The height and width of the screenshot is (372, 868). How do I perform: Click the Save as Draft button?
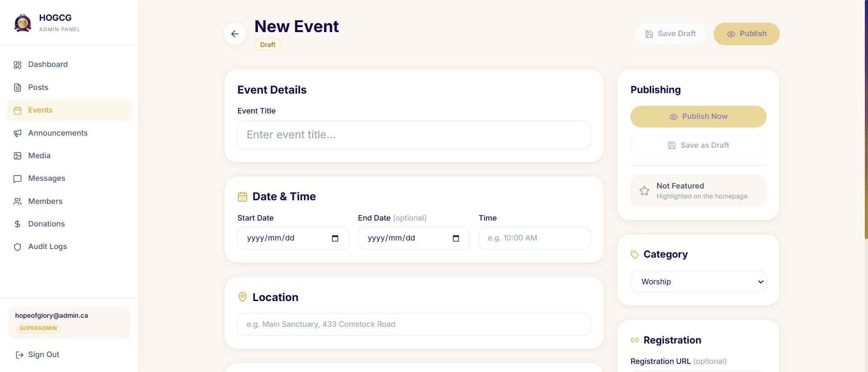coord(698,146)
